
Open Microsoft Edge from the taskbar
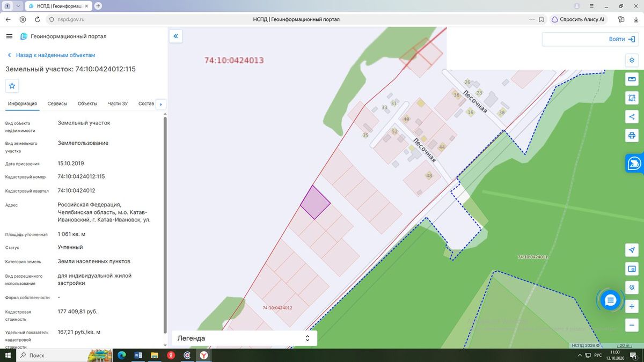point(121,356)
